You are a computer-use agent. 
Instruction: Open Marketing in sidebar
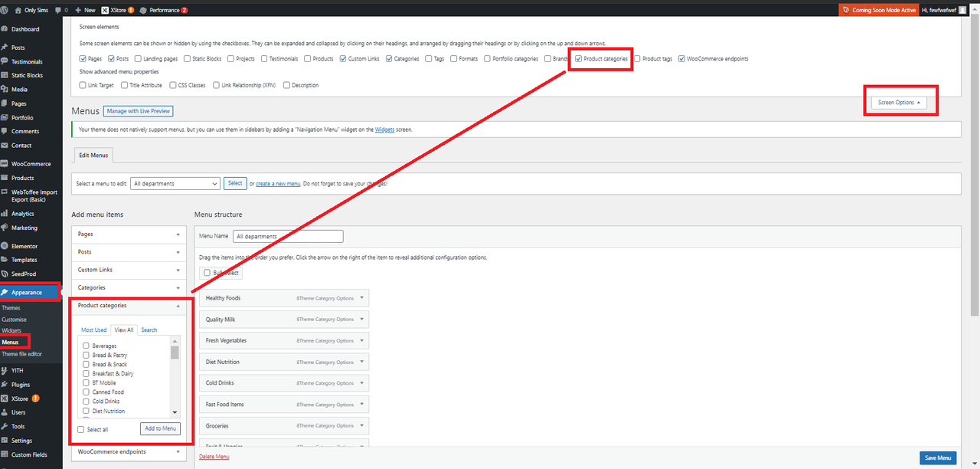click(x=24, y=228)
